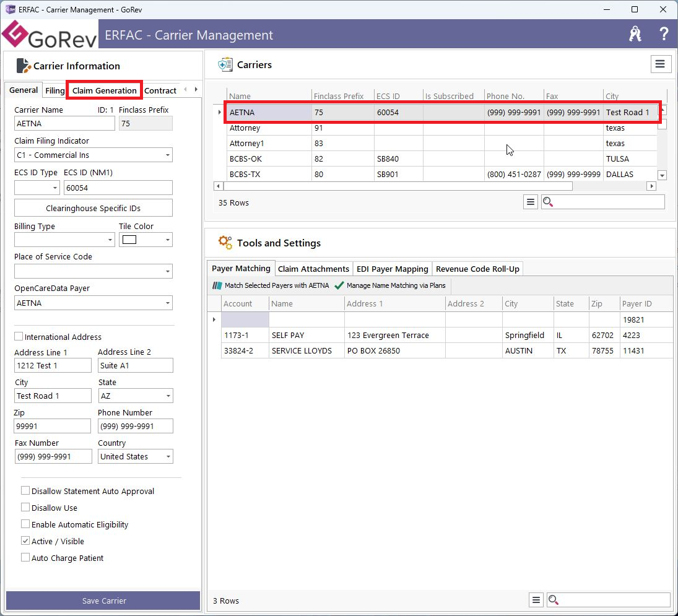Click Match Selected Payers with AETNA icon
Screen dimensions: 678x616
coord(217,285)
